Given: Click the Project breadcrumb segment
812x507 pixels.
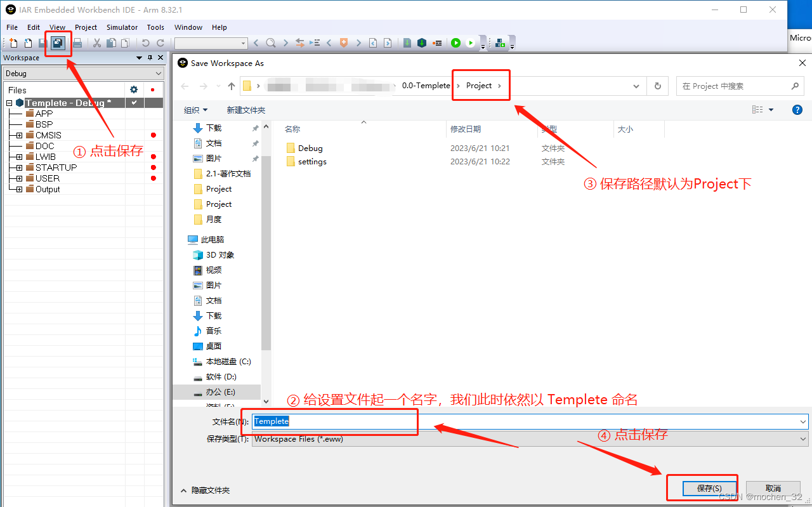Looking at the screenshot, I should (479, 86).
